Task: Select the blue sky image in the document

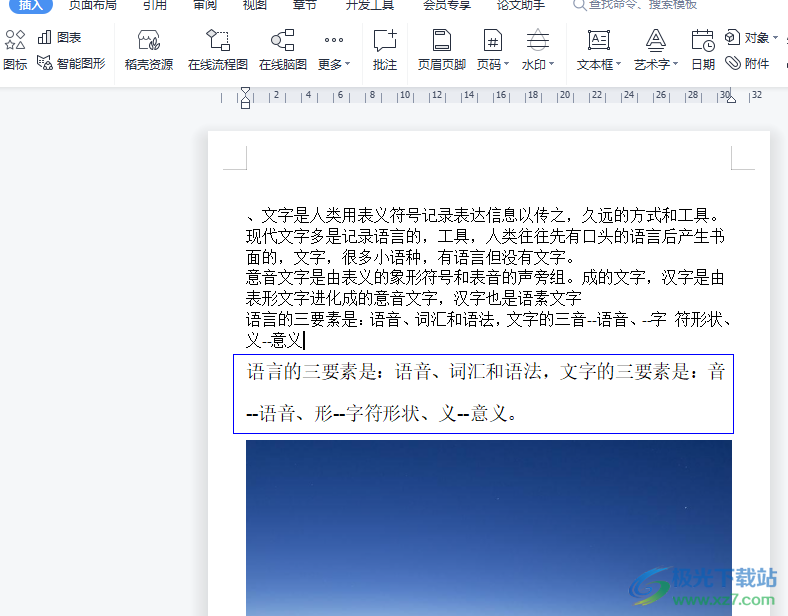Action: click(488, 528)
